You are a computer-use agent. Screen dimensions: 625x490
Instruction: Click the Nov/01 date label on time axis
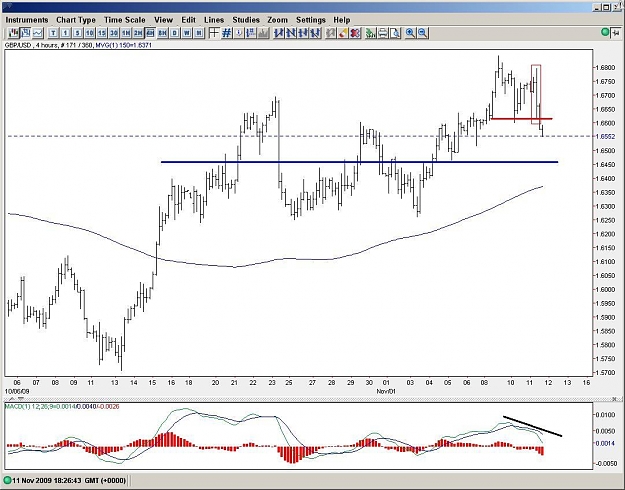(x=386, y=392)
